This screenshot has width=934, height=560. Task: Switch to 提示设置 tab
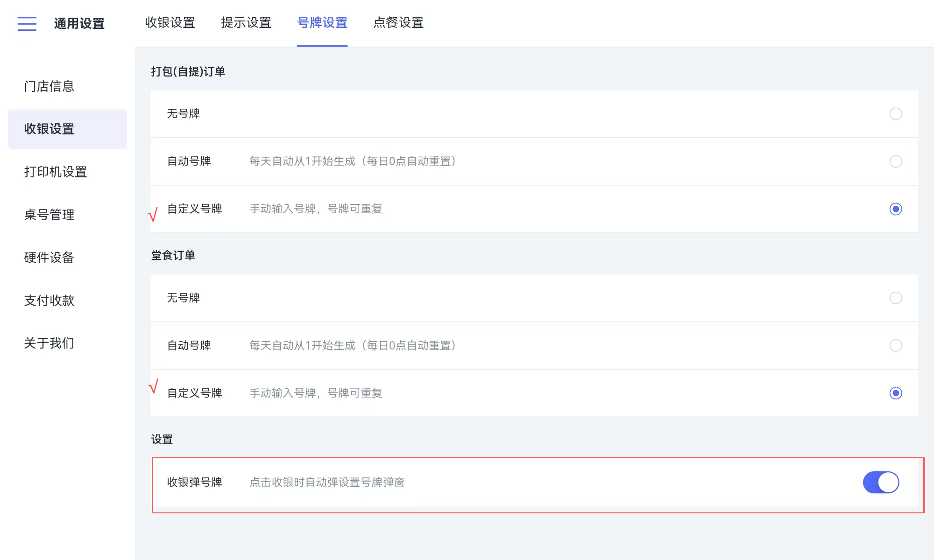pos(246,22)
